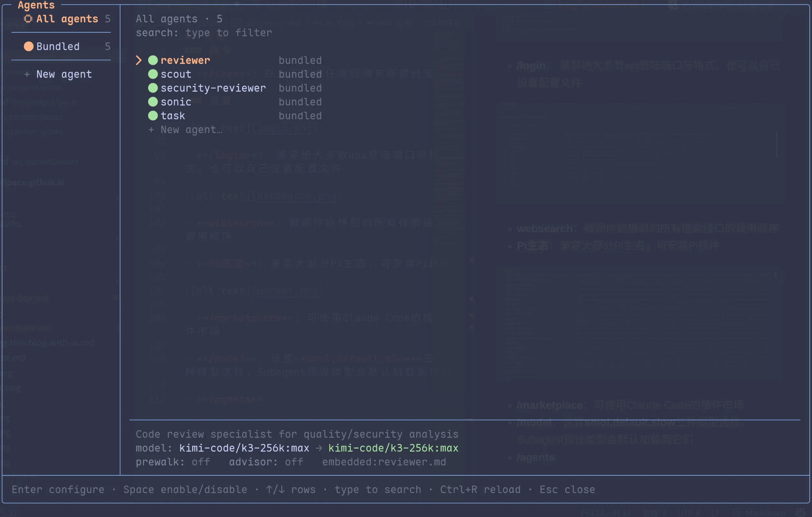Click the plus icon before New agent… in list
Screen dimensions: 812x517
[151, 129]
